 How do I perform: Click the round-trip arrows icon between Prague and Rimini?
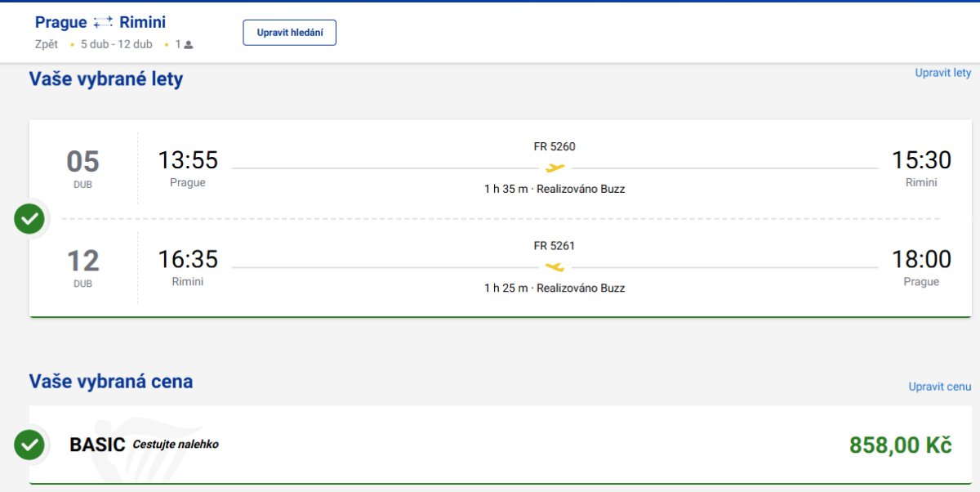coord(103,23)
